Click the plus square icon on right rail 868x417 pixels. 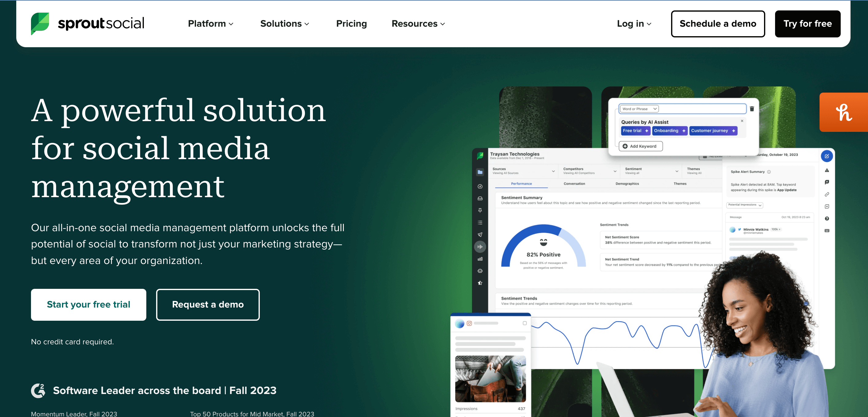click(827, 206)
